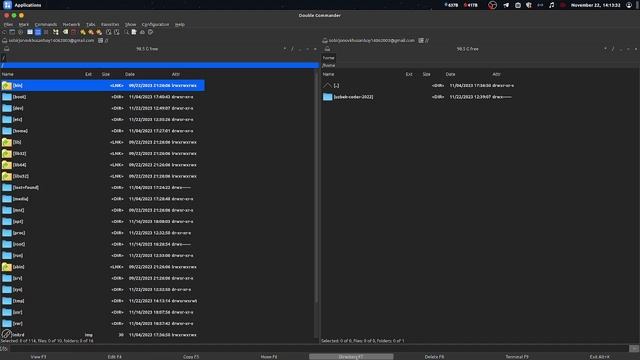Select the [home] folder in left panel
The height and width of the screenshot is (360, 640).
[x=102, y=131]
